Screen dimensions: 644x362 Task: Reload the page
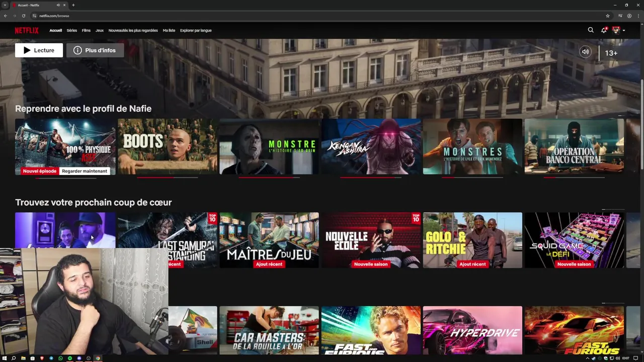[24, 16]
